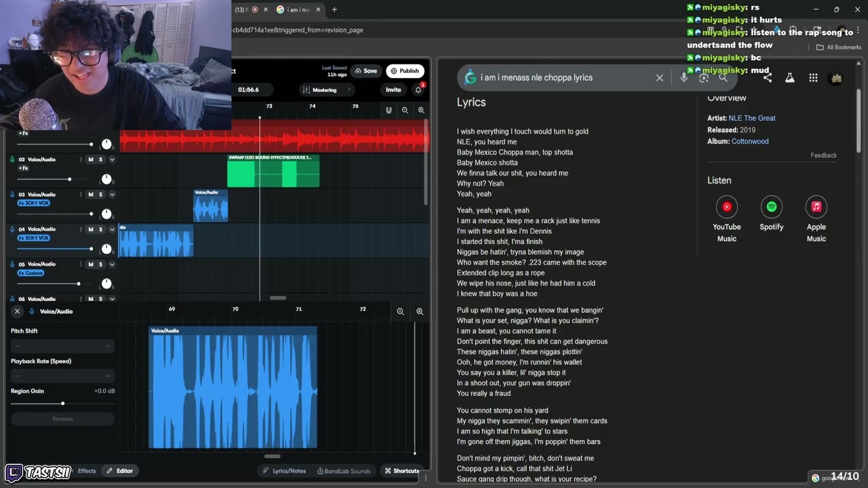Solo track 03 Voice/Audio
The height and width of the screenshot is (488, 868).
pos(100,195)
